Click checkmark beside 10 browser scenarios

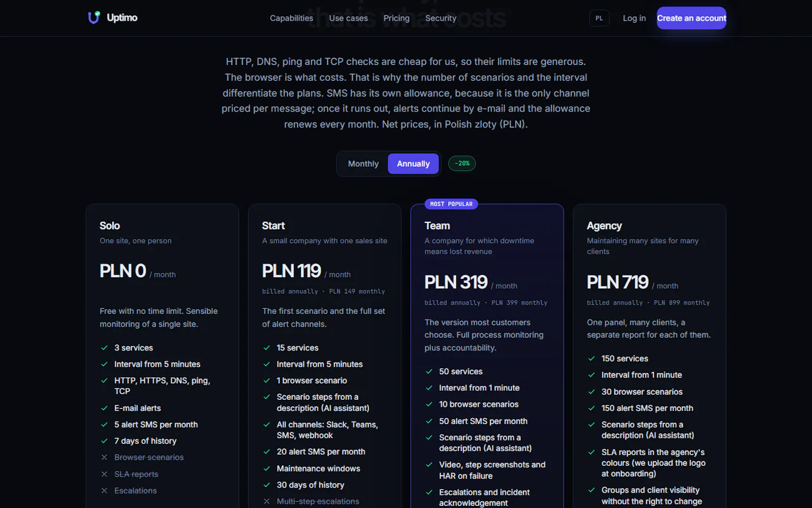coord(429,404)
